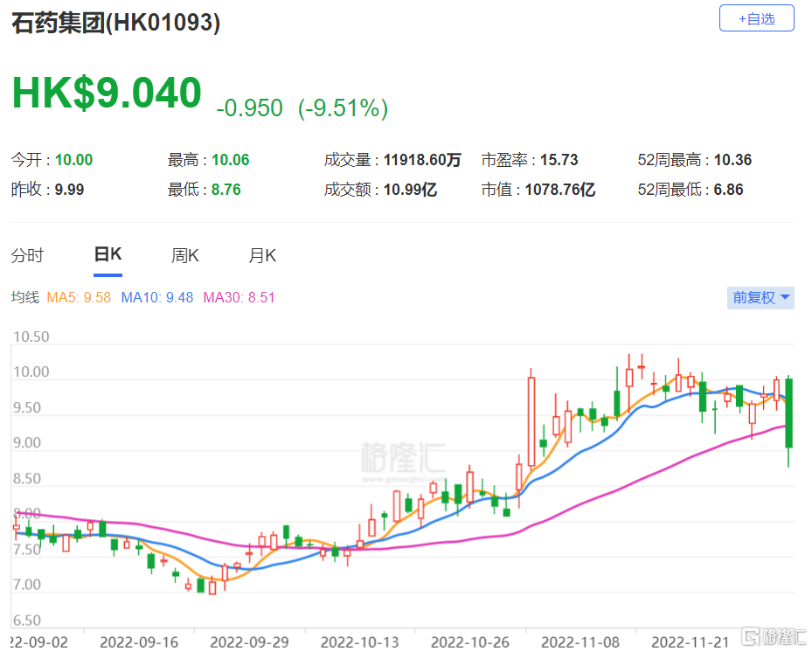The height and width of the screenshot is (652, 812).
Task: Click the 市盈率 value 15.73
Action: point(559,160)
